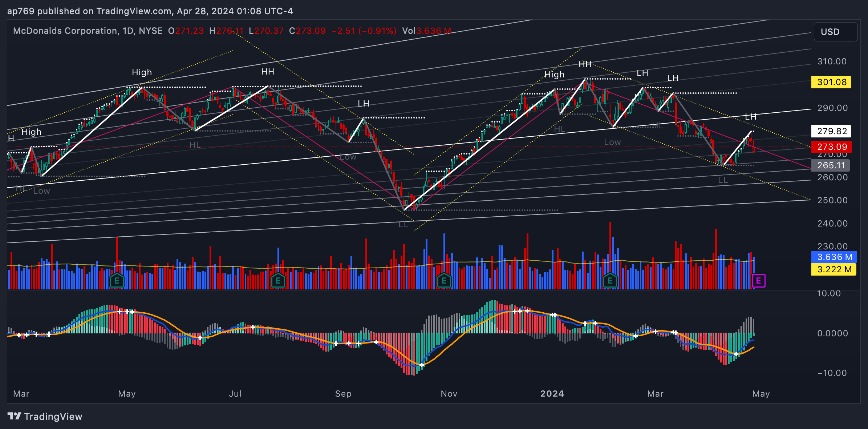Click the 290.00 price axis label
Viewport: 868px width, 429px height.
click(832, 108)
